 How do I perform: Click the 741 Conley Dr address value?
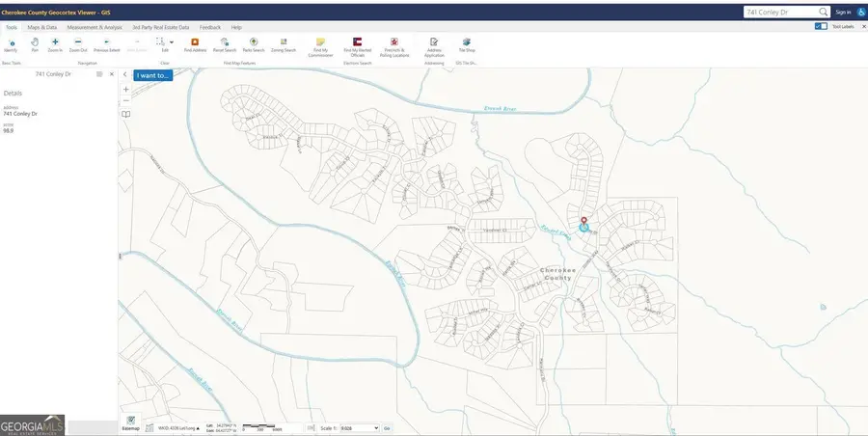point(20,114)
